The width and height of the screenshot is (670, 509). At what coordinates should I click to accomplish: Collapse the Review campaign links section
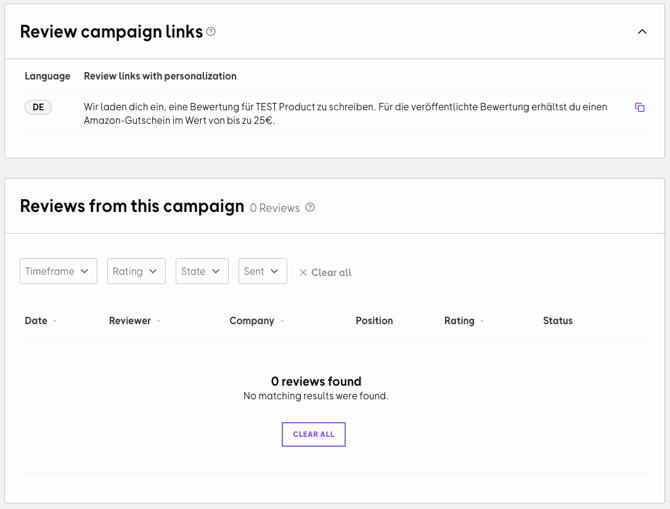[x=642, y=32]
